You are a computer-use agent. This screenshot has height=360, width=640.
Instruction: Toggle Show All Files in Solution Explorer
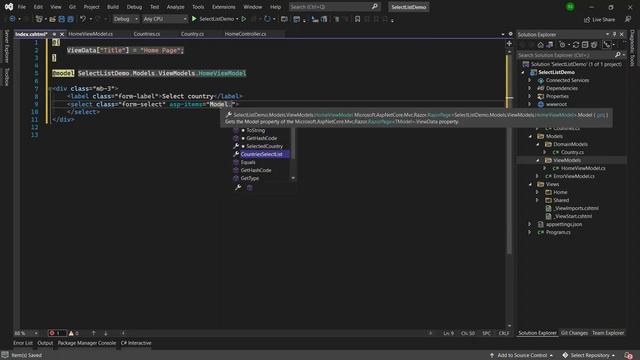[x=594, y=45]
